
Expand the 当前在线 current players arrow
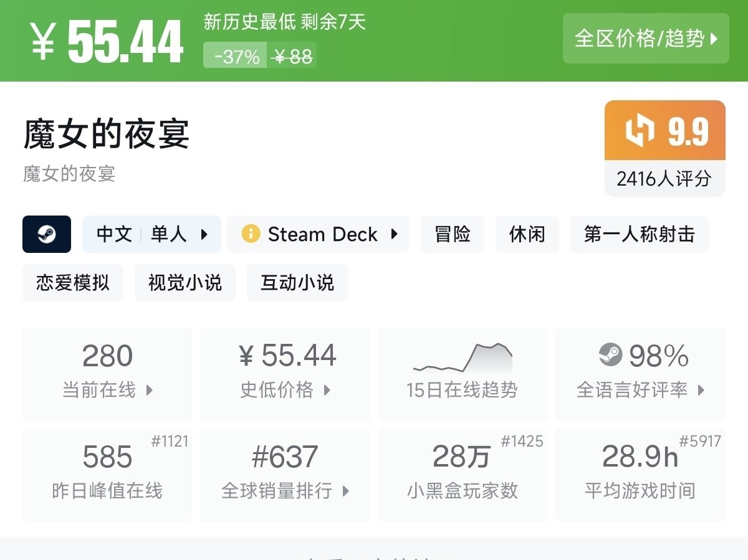pos(149,391)
